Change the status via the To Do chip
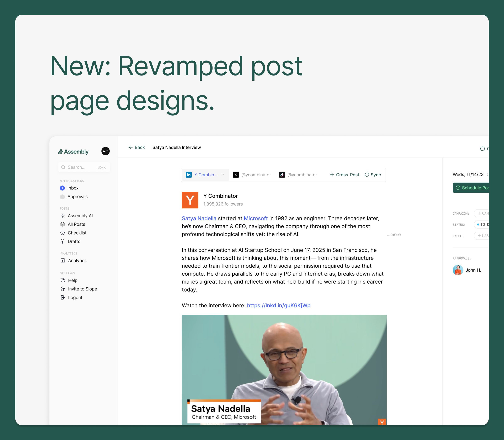 [x=481, y=224]
